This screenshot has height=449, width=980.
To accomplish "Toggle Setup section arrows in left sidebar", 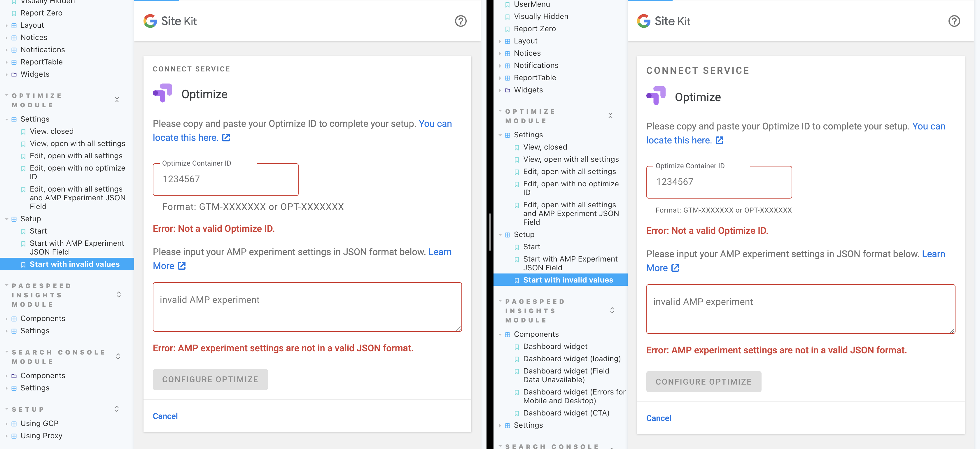I will point(117,409).
